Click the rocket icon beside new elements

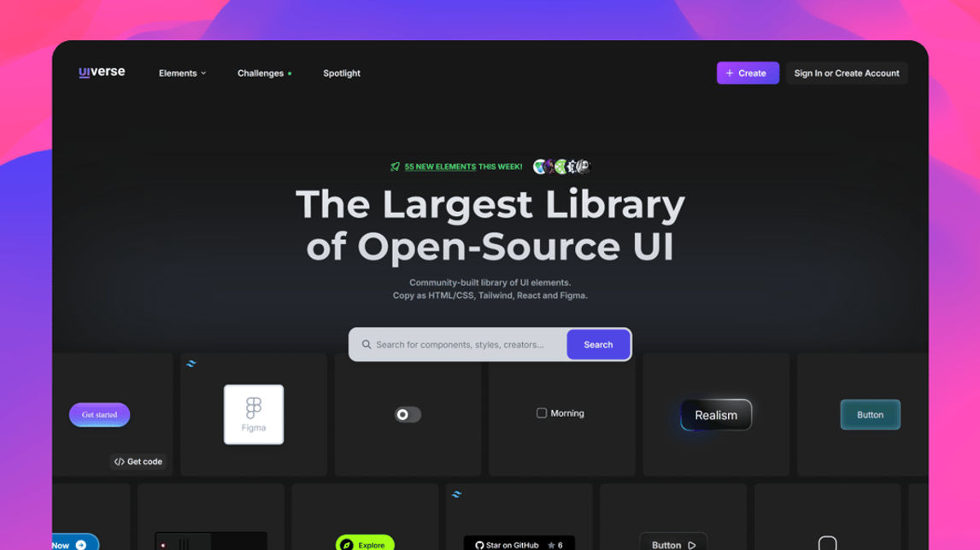[395, 167]
